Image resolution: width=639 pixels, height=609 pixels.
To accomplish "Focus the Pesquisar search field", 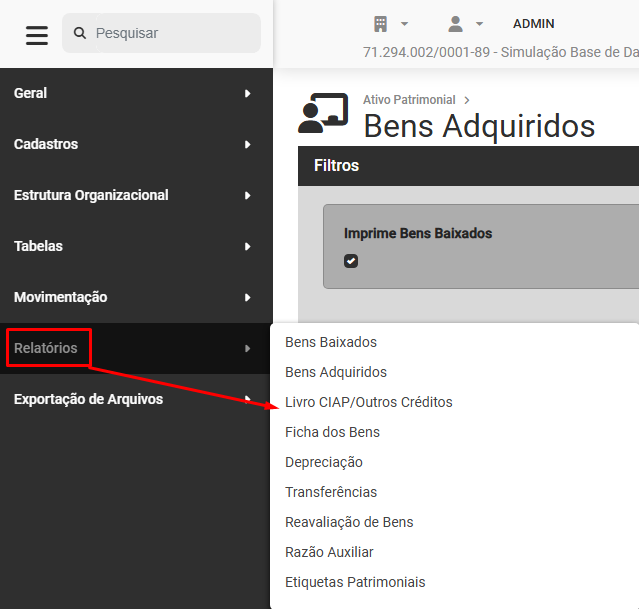I will (170, 33).
